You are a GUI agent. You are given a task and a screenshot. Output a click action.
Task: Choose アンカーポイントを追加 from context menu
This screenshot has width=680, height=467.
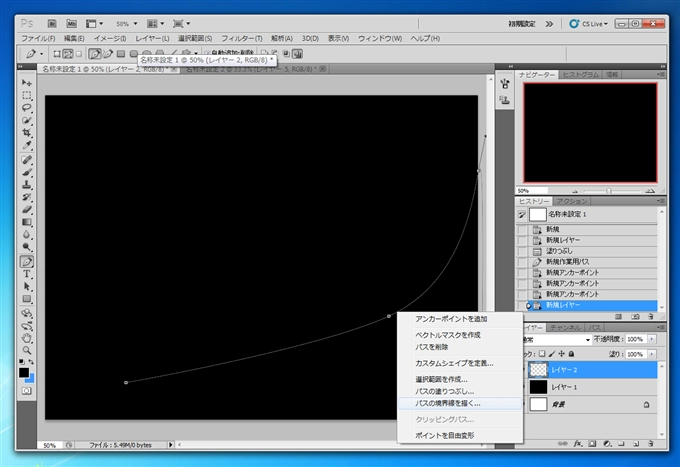click(x=460, y=319)
